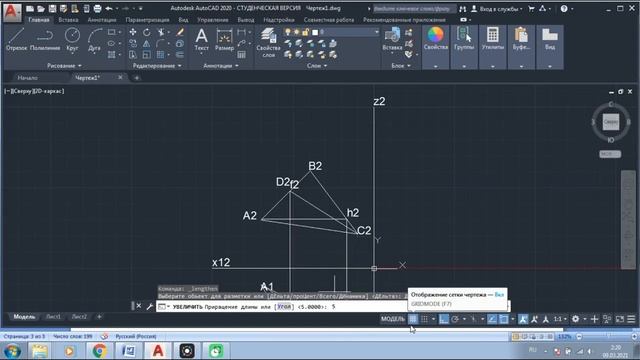Click the Table icon in Аннотации panel
This screenshot has height=360, width=640.
point(242,55)
